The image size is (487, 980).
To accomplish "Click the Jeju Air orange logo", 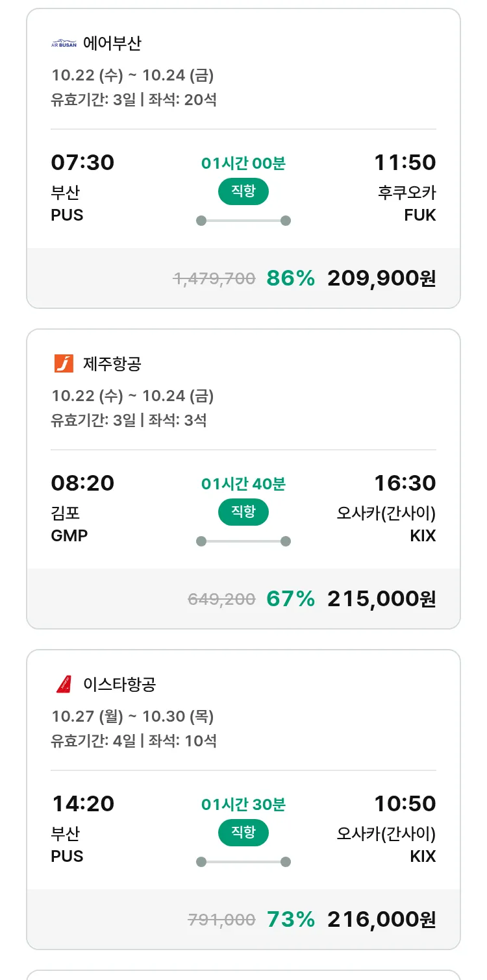I will click(x=64, y=363).
